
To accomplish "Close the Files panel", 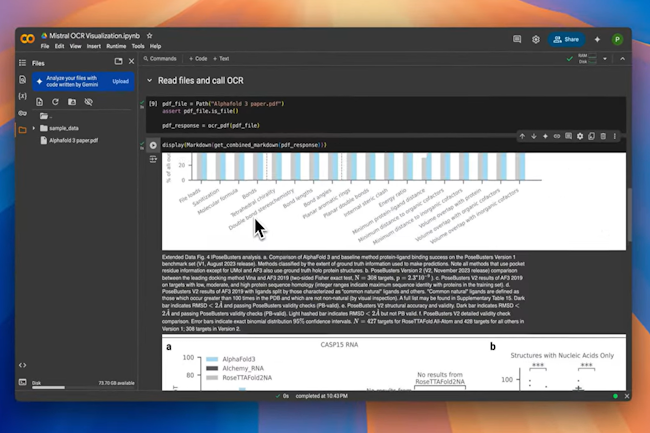I will click(x=131, y=61).
